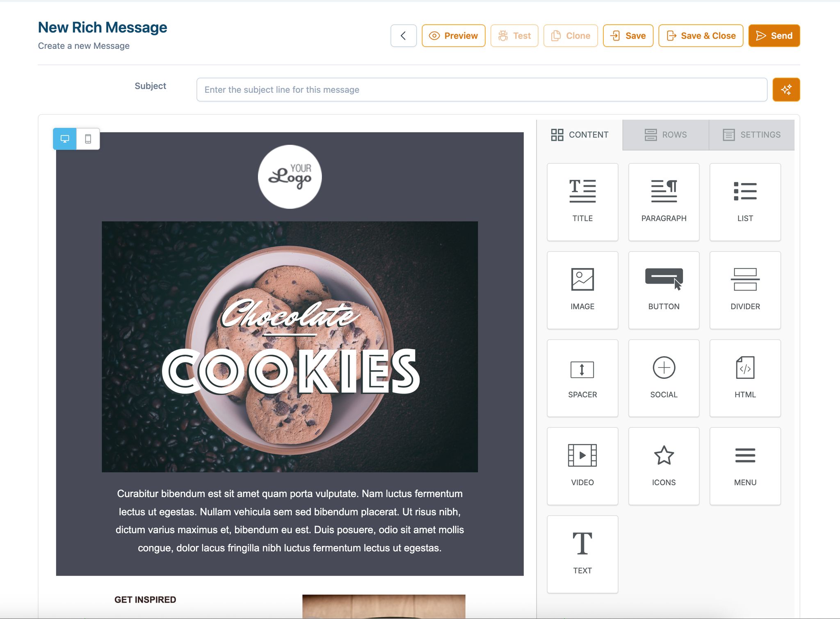Select the Video content block
840x619 pixels.
[582, 466]
